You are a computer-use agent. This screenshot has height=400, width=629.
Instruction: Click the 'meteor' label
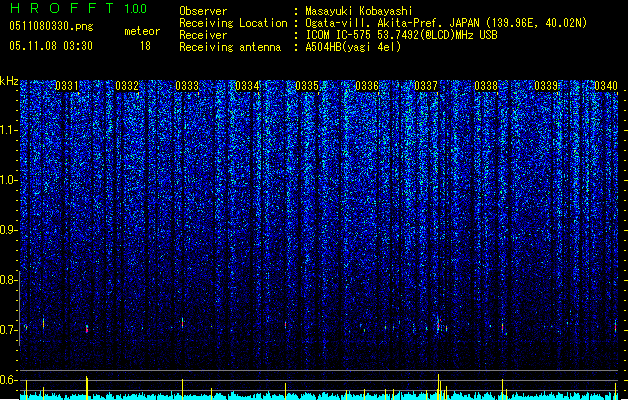point(142,31)
